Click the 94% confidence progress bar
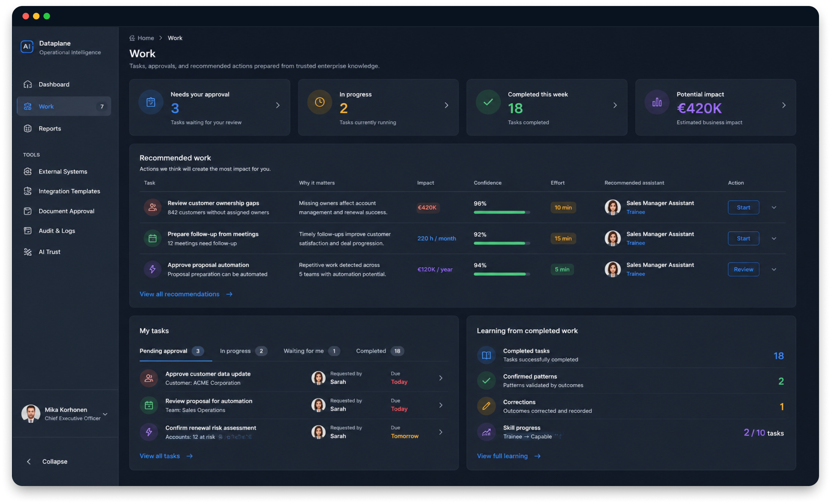Viewport: 831px width, 504px height. (502, 274)
